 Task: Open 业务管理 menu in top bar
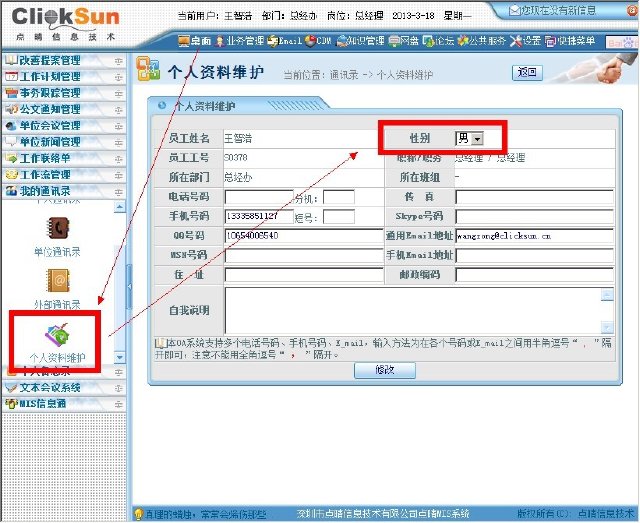coord(238,41)
